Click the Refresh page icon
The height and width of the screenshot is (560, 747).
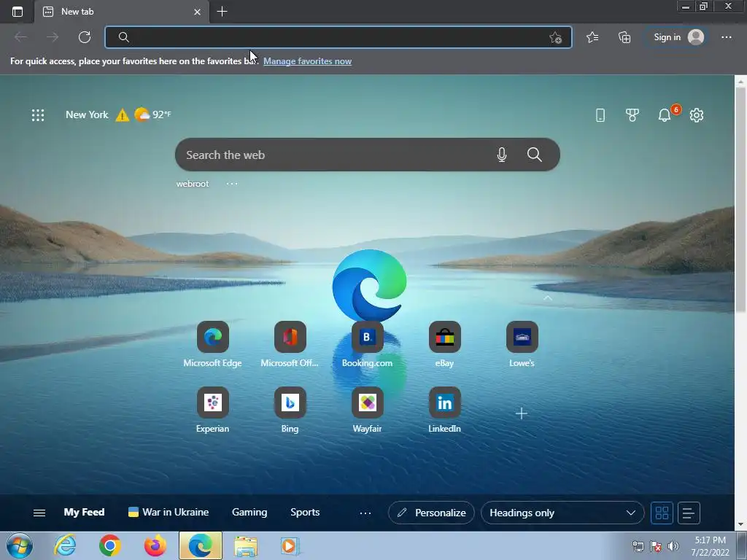(x=85, y=37)
